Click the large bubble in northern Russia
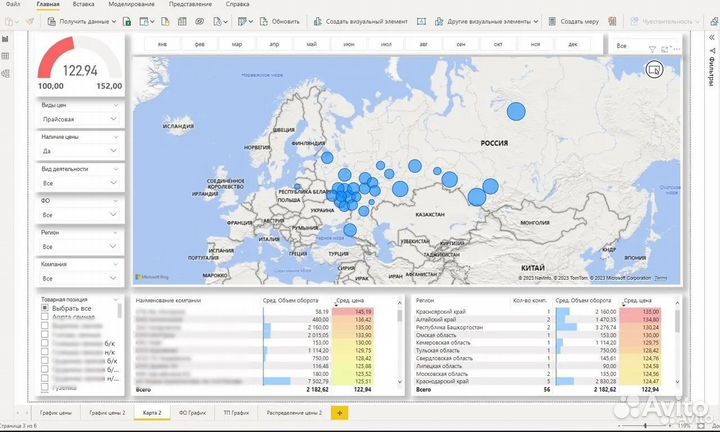 click(516, 112)
